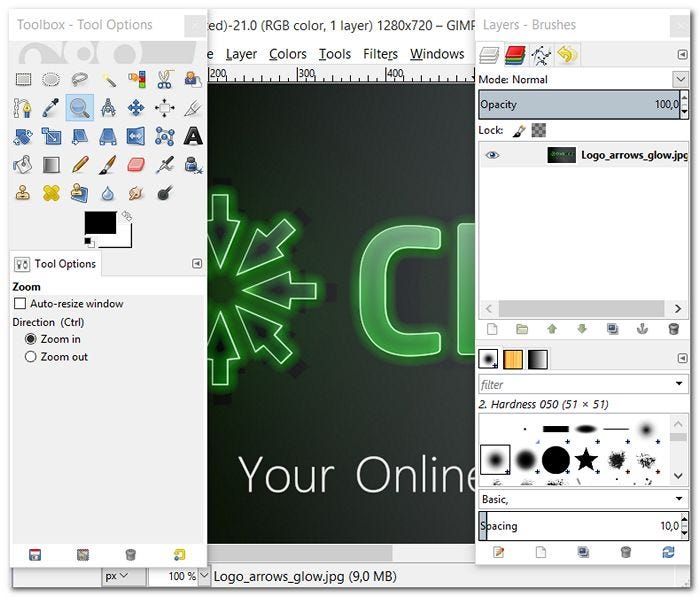This screenshot has width=700, height=597.
Task: Select the Blend gradient tool
Action: click(x=51, y=165)
